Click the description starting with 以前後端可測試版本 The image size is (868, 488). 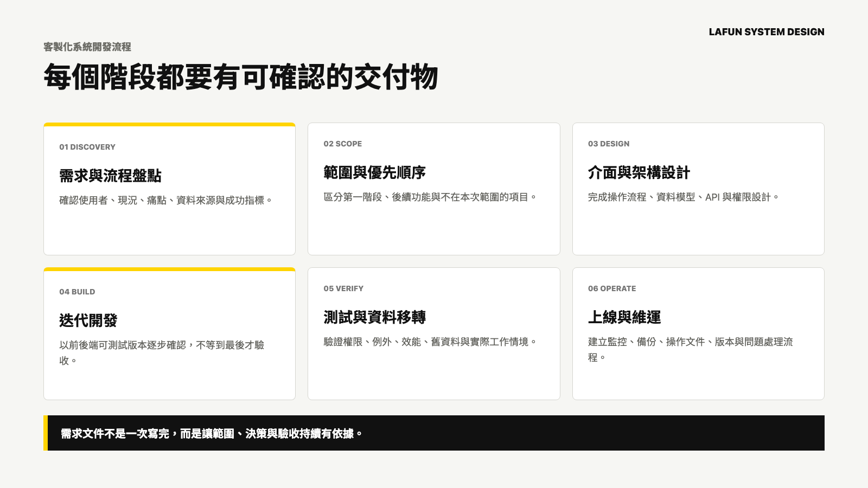[x=162, y=352]
